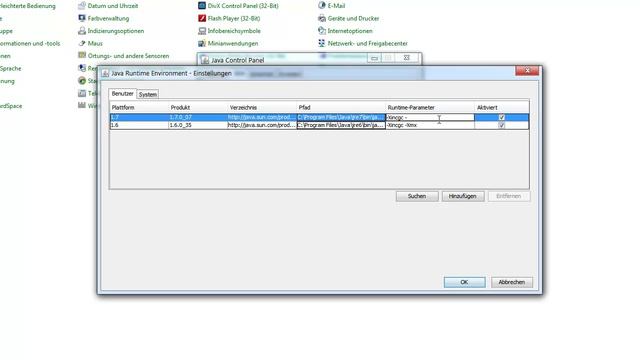Select Produkt cell '1.6.0_35'
Image resolution: width=640 pixels, height=360 pixels.
(x=198, y=125)
